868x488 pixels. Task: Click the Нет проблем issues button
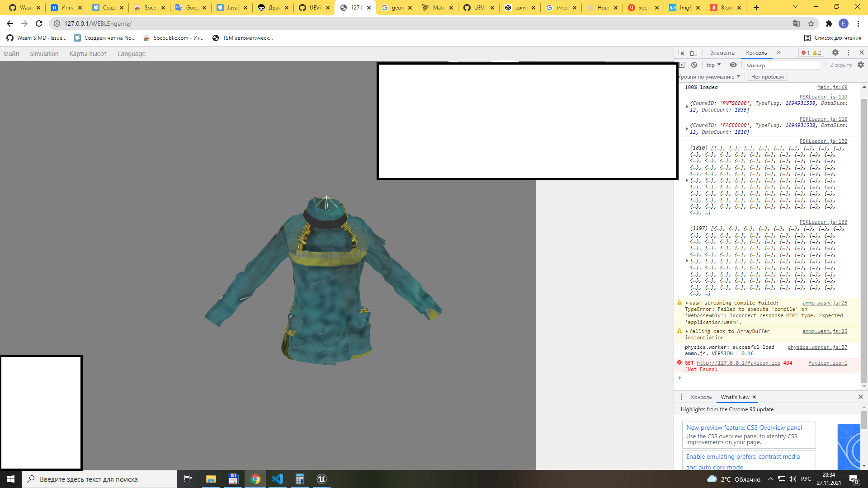click(767, 77)
